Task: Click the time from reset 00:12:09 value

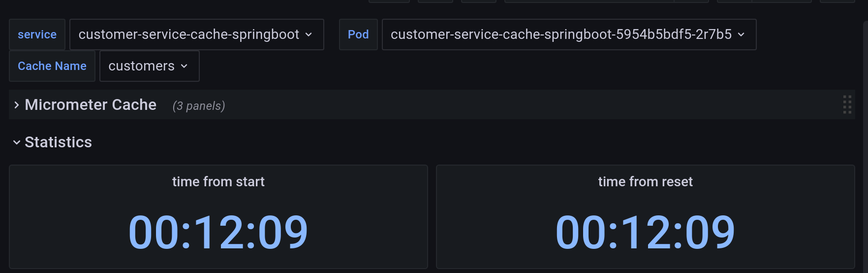Action: point(646,232)
